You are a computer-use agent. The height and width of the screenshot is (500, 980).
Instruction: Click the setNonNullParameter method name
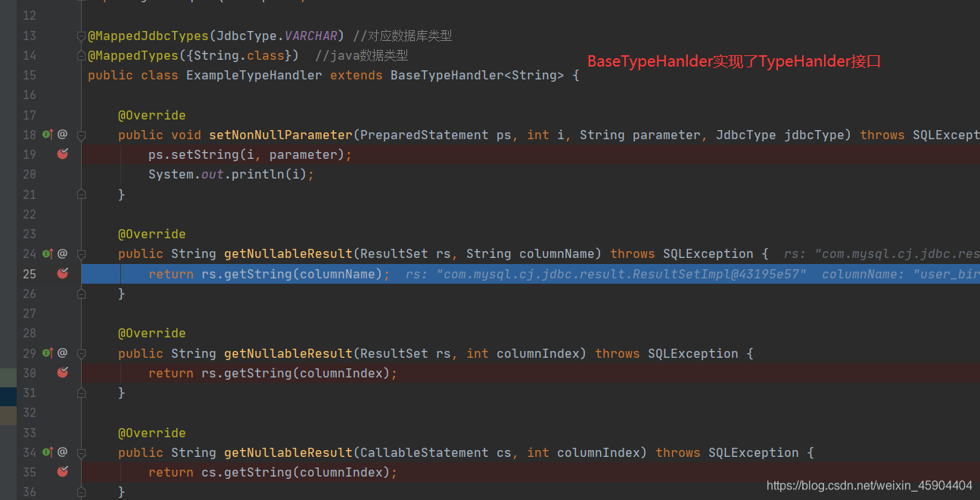pyautogui.click(x=281, y=135)
